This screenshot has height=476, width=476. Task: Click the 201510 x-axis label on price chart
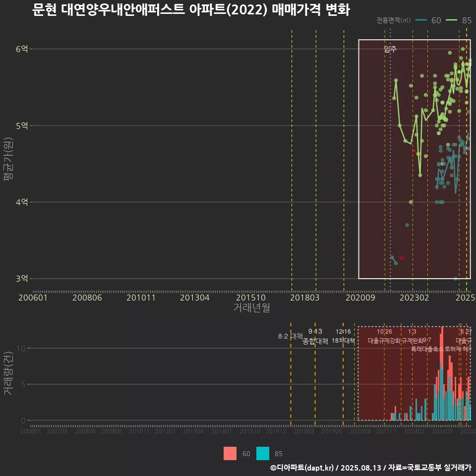pyautogui.click(x=251, y=297)
